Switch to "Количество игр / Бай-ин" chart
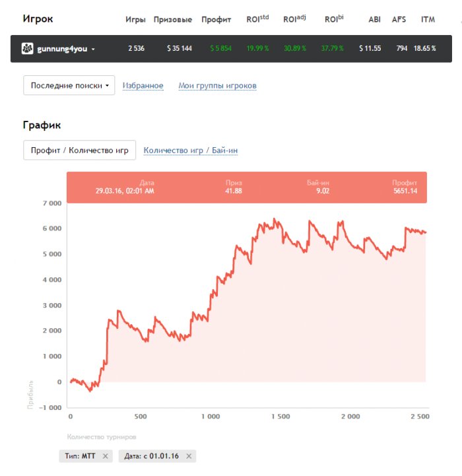The height and width of the screenshot is (476, 462). tap(190, 151)
